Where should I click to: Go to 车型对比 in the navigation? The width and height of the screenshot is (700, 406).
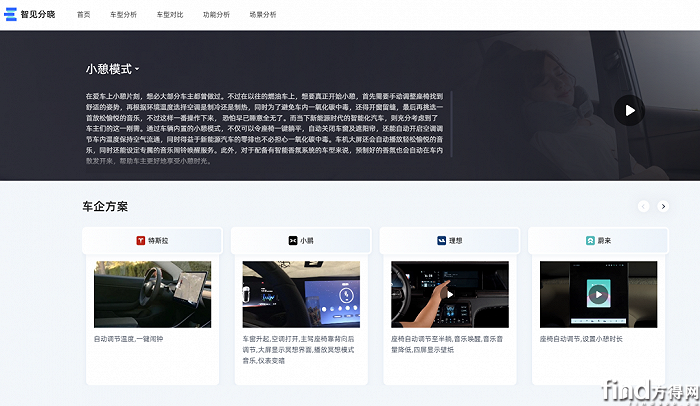pyautogui.click(x=170, y=15)
